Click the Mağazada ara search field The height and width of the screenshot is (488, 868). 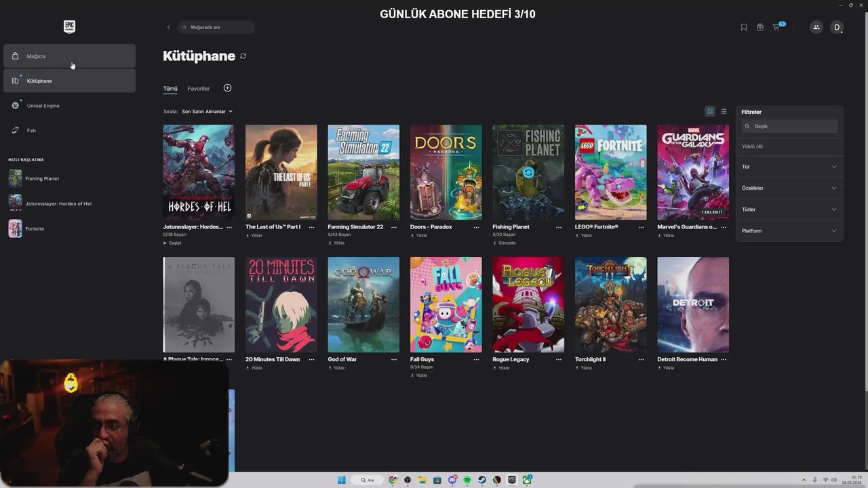(216, 27)
